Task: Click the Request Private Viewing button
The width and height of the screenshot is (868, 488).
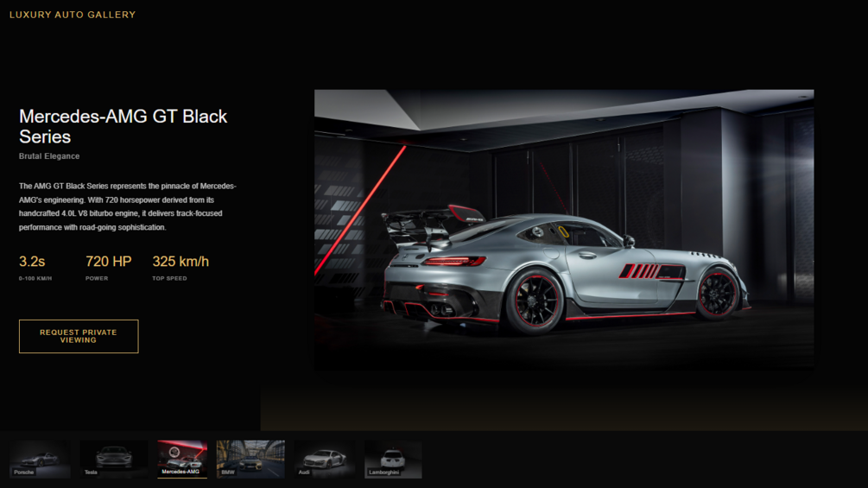Action: tap(79, 336)
